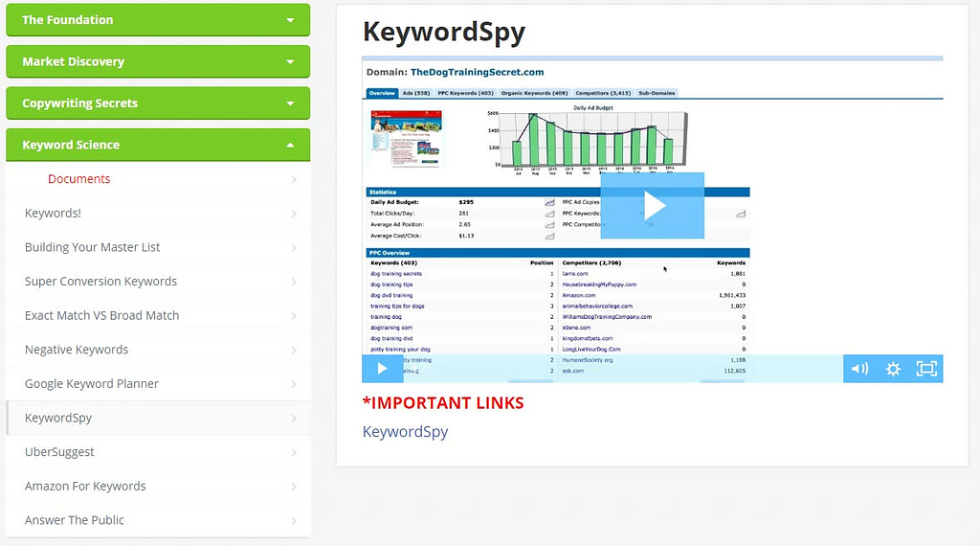This screenshot has height=546, width=980.
Task: Mute the video with the volume icon
Action: click(x=860, y=369)
